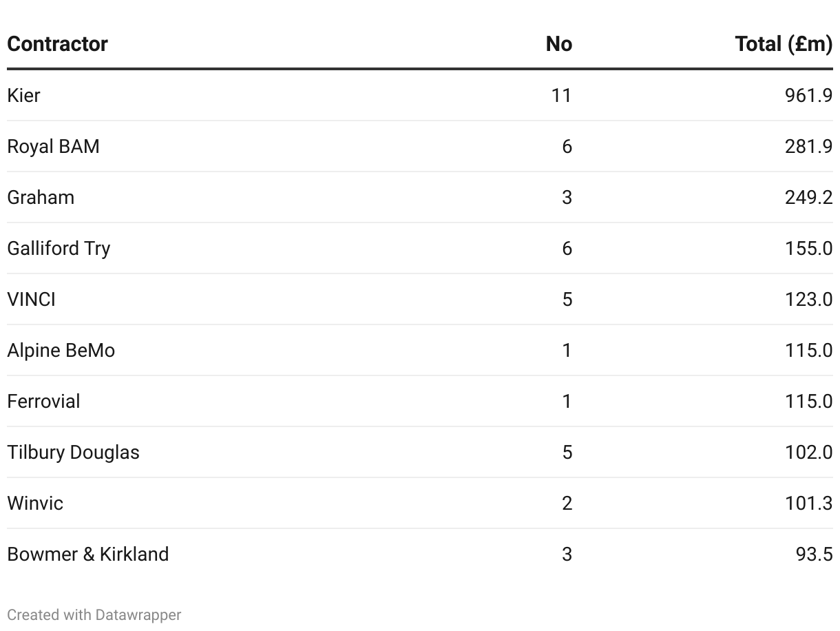Image resolution: width=840 pixels, height=631 pixels.
Task: Click the Ferrovial contractor name
Action: click(43, 402)
